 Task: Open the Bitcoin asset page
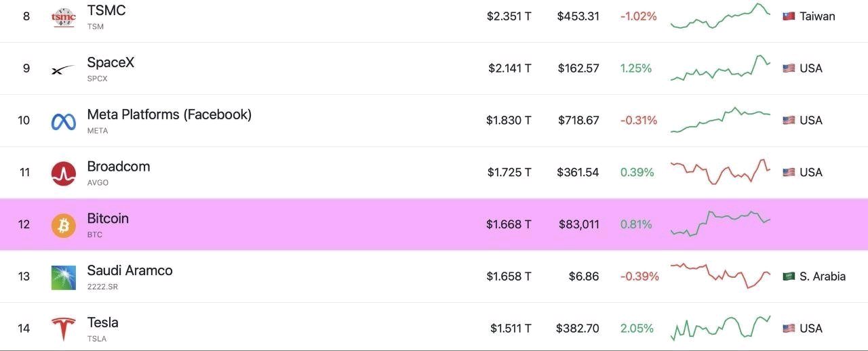108,219
